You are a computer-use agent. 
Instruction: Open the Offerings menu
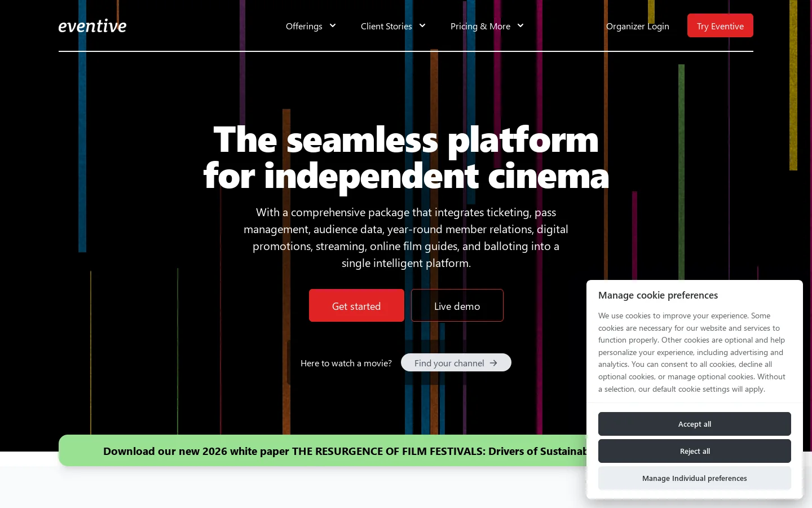(311, 26)
